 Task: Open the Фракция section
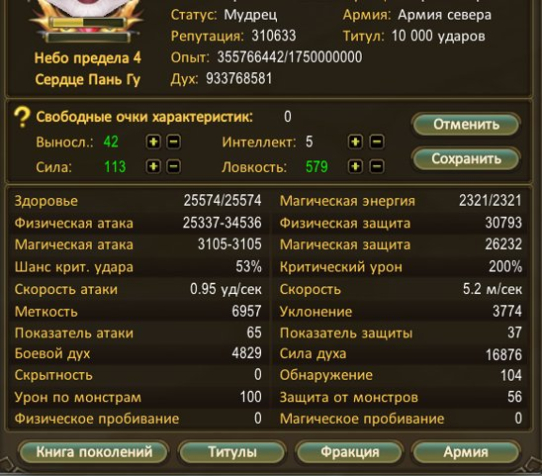coord(350,452)
